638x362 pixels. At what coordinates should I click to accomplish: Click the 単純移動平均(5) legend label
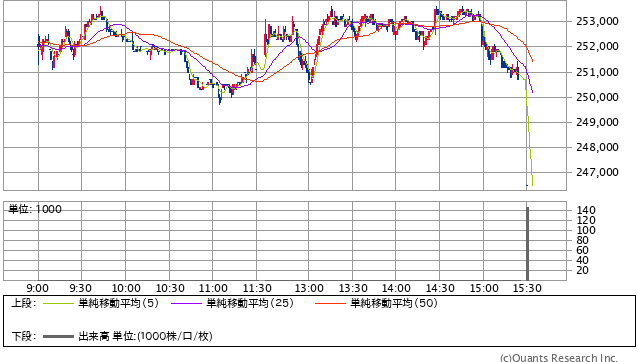[118, 303]
